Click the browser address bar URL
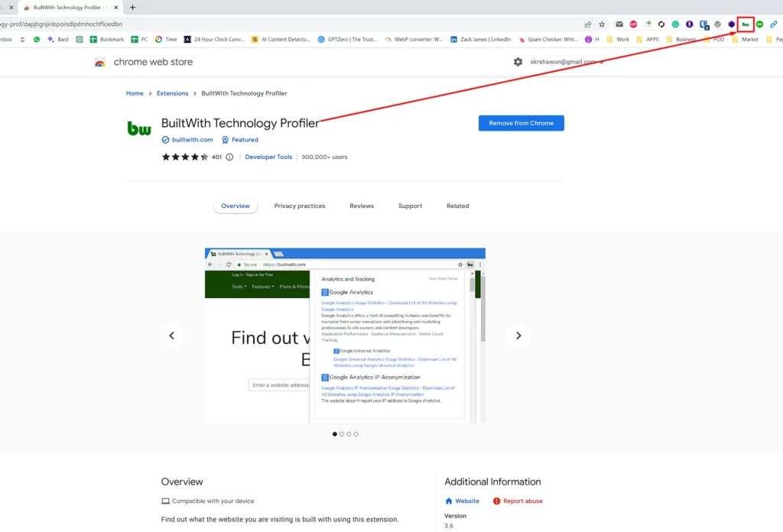Image resolution: width=783 pixels, height=532 pixels. pyautogui.click(x=61, y=24)
